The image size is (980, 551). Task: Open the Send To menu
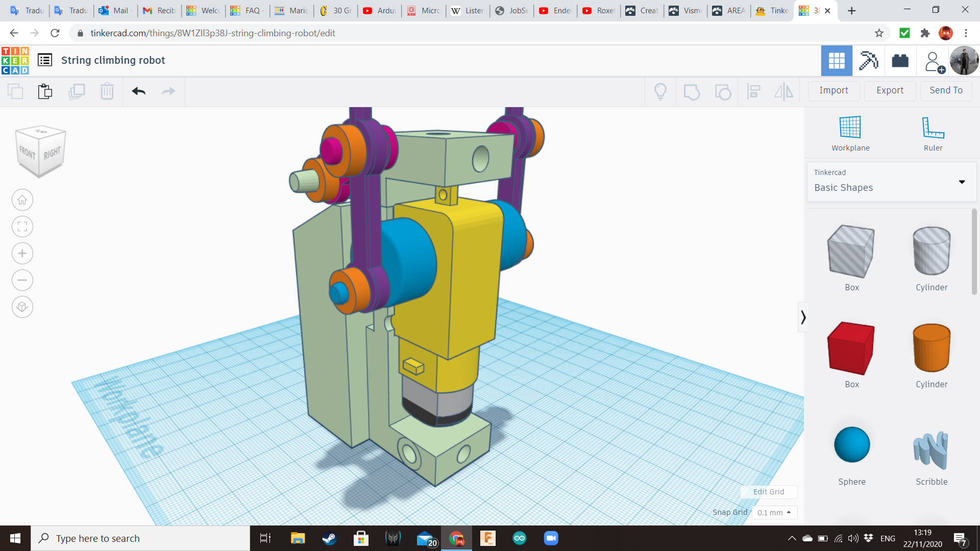pyautogui.click(x=946, y=90)
